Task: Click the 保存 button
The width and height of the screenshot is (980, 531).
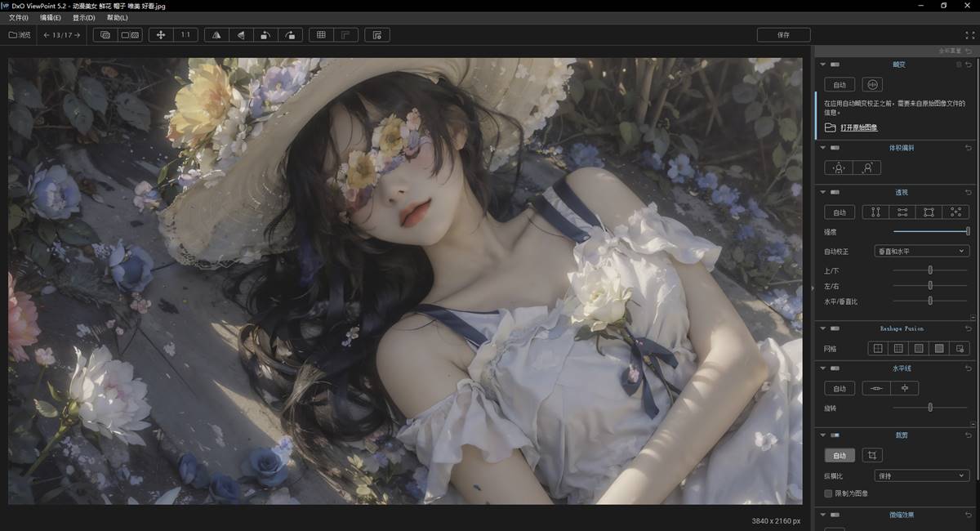Action: click(x=783, y=35)
